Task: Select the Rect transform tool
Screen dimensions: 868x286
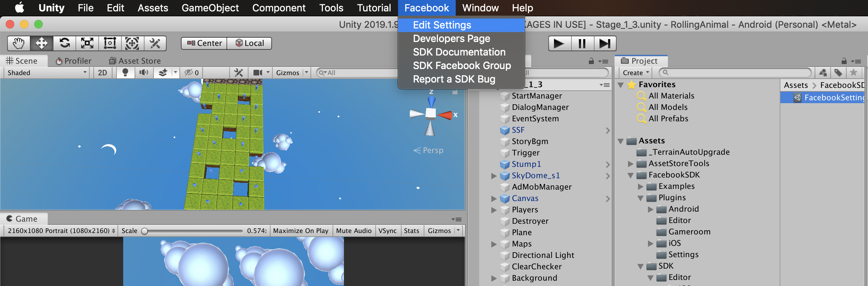Action: 110,43
